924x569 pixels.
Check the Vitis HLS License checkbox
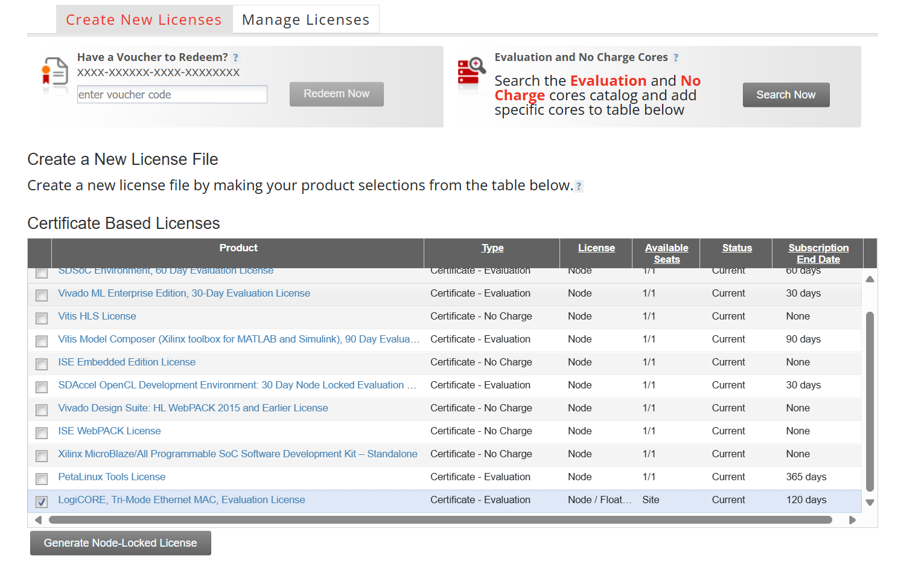click(41, 318)
